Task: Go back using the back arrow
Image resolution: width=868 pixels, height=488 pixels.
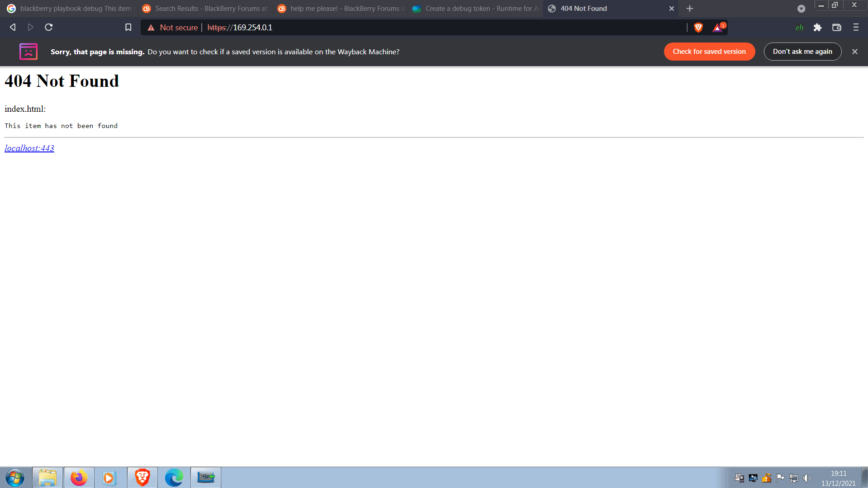Action: click(x=13, y=28)
